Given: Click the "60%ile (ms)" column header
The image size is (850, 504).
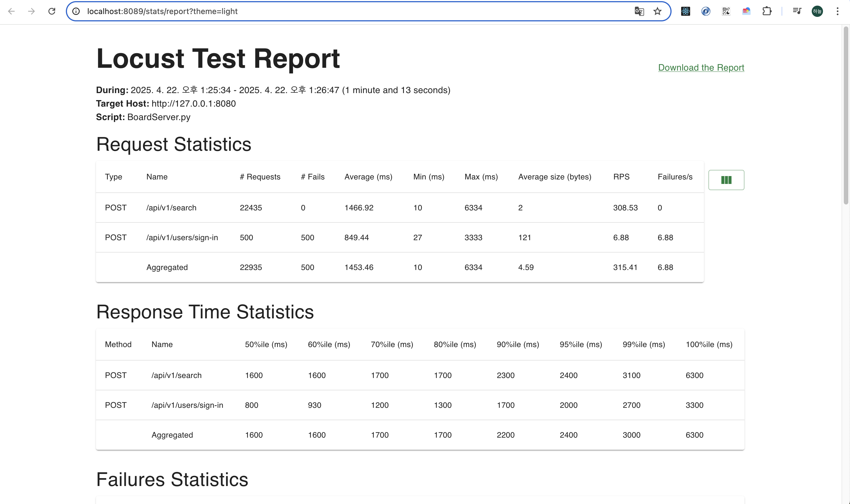Looking at the screenshot, I should (329, 345).
